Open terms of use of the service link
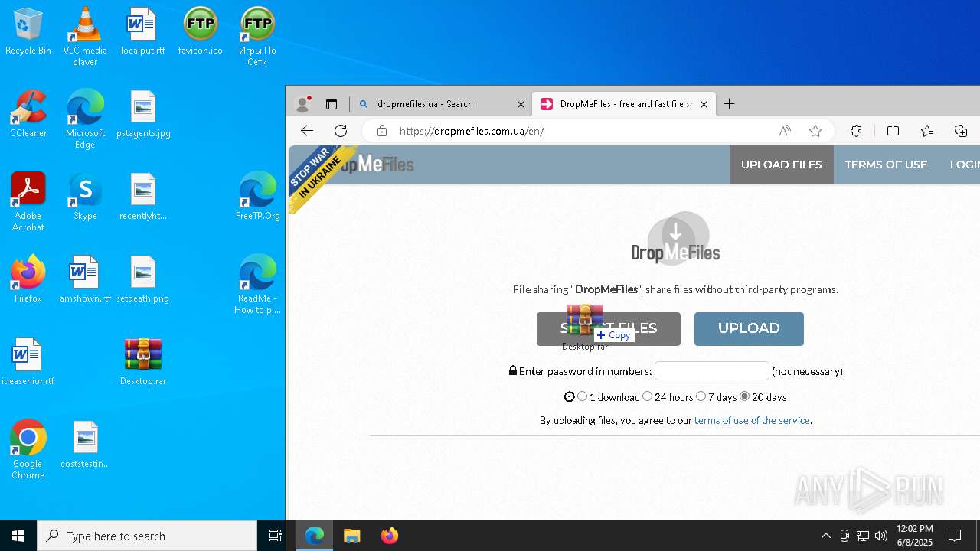The image size is (980, 551). [x=752, y=420]
